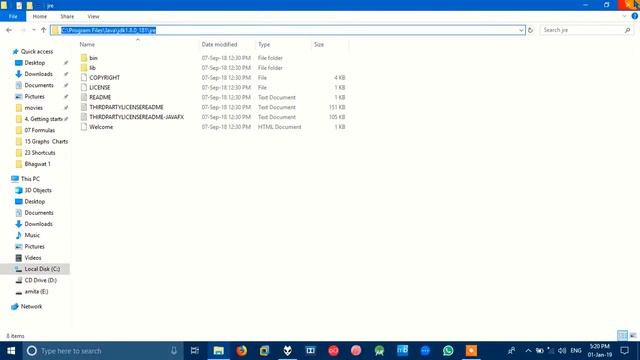
Task: Select Network in sidebar
Action: pyautogui.click(x=31, y=307)
